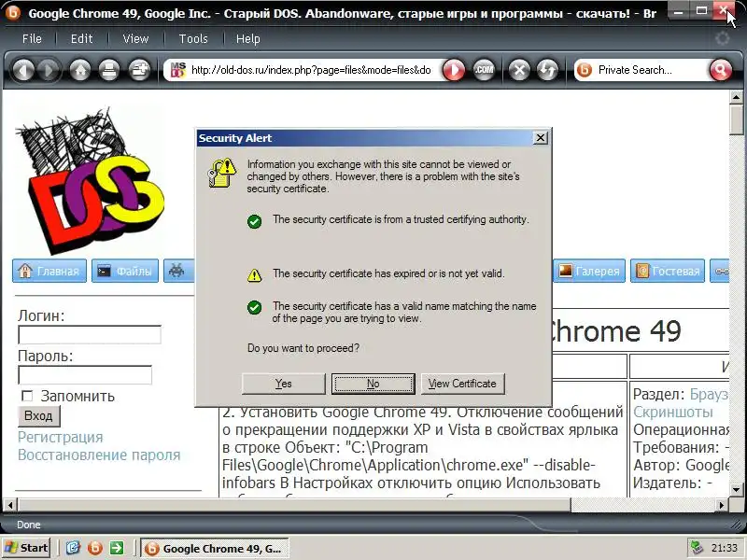Click the vertical scrollbar down arrow
This screenshot has width=747, height=560.
[736, 489]
